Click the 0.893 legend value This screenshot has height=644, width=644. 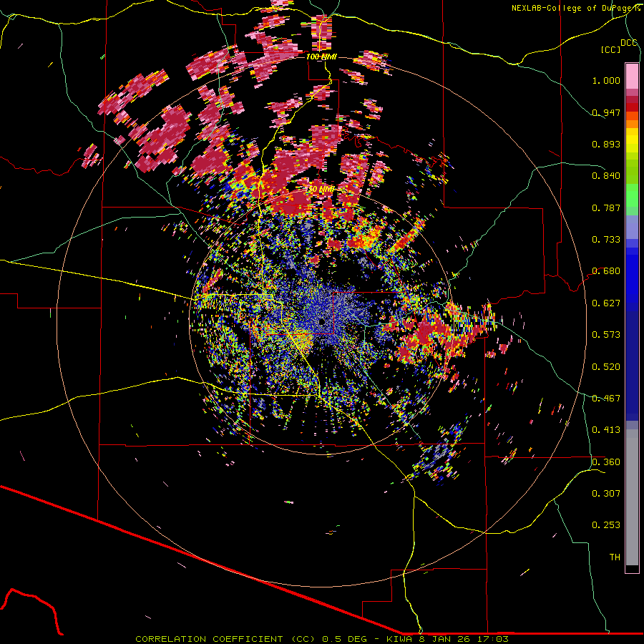coord(606,144)
